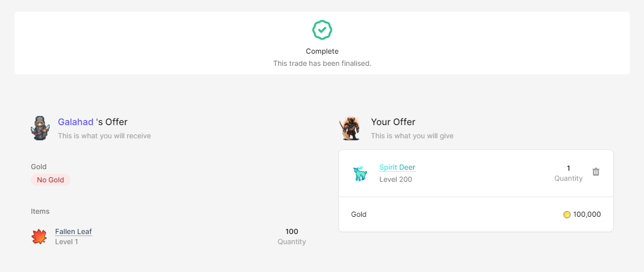
Task: Click the green Complete checkmark badge
Action: 322,30
